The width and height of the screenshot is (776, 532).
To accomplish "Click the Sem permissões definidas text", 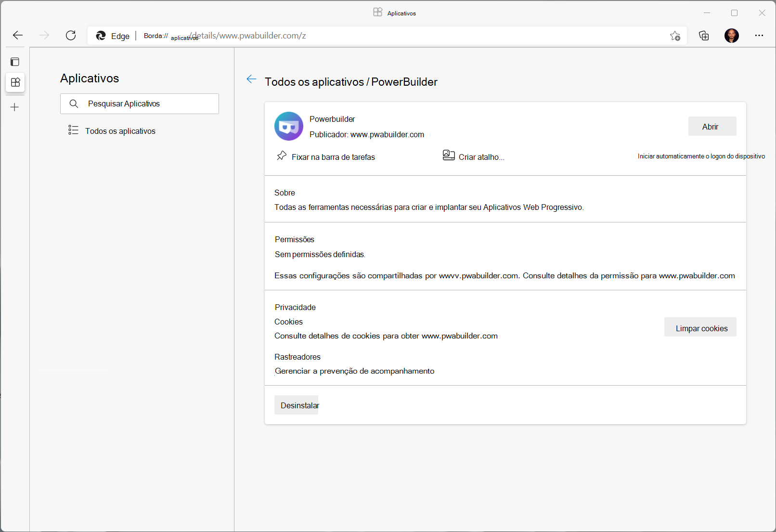I will coord(320,254).
